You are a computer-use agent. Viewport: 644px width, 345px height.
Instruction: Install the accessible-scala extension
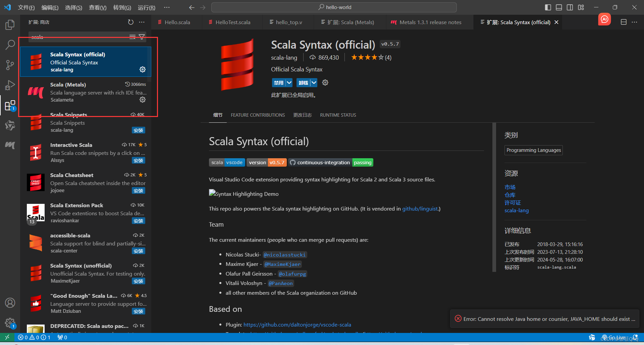(139, 251)
